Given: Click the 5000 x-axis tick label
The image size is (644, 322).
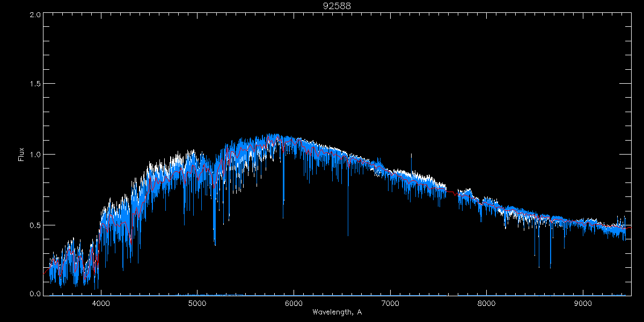Looking at the screenshot, I should click(x=197, y=304).
